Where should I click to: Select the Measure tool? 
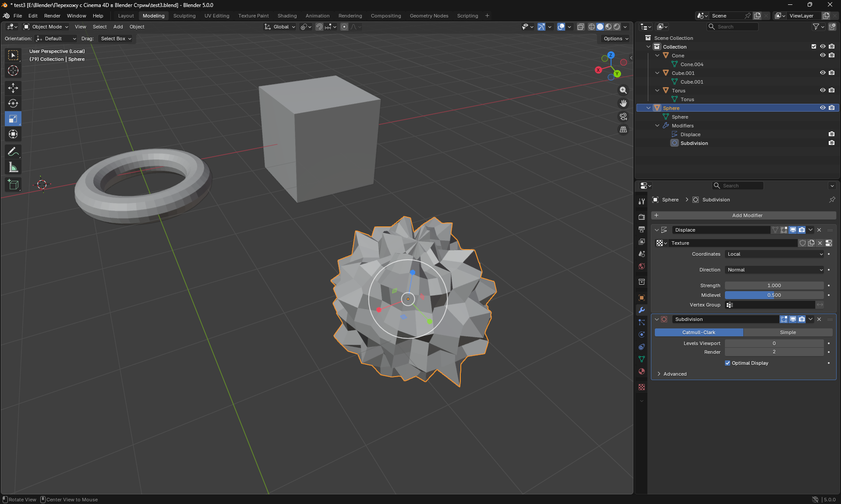coord(13,167)
